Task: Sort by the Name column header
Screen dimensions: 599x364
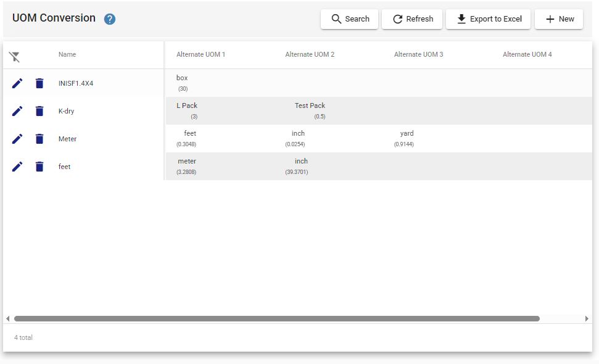Action: tap(67, 54)
